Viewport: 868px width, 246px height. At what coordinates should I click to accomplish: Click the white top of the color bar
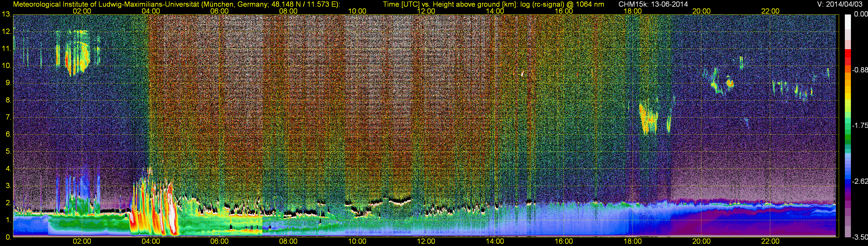pos(847,20)
